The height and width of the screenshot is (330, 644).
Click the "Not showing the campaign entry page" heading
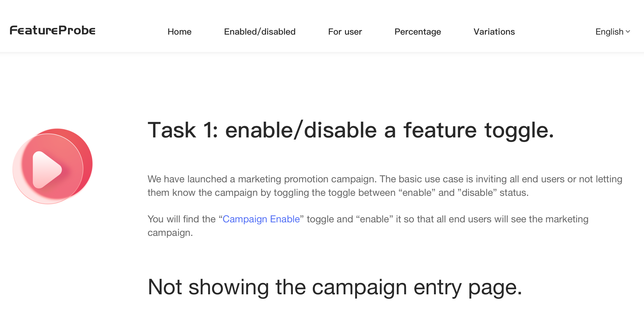[x=335, y=287]
